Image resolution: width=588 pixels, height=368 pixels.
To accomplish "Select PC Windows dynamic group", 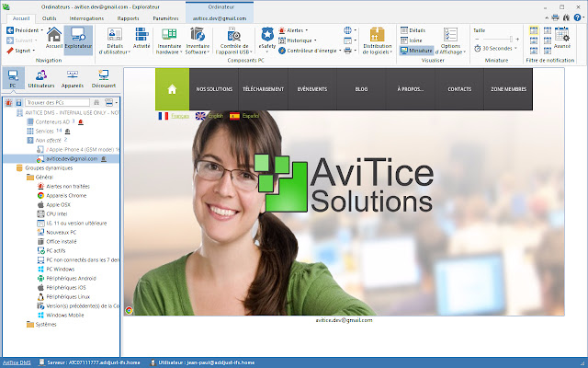I will 60,270.
